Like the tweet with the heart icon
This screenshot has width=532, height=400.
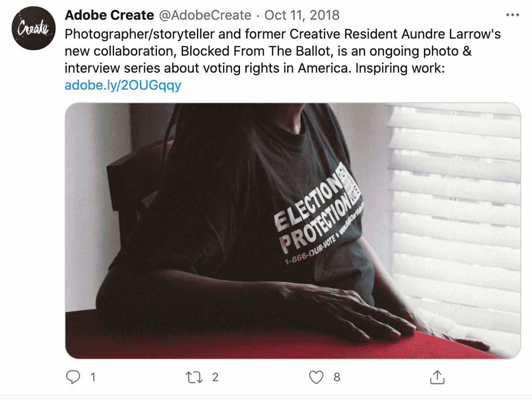316,377
